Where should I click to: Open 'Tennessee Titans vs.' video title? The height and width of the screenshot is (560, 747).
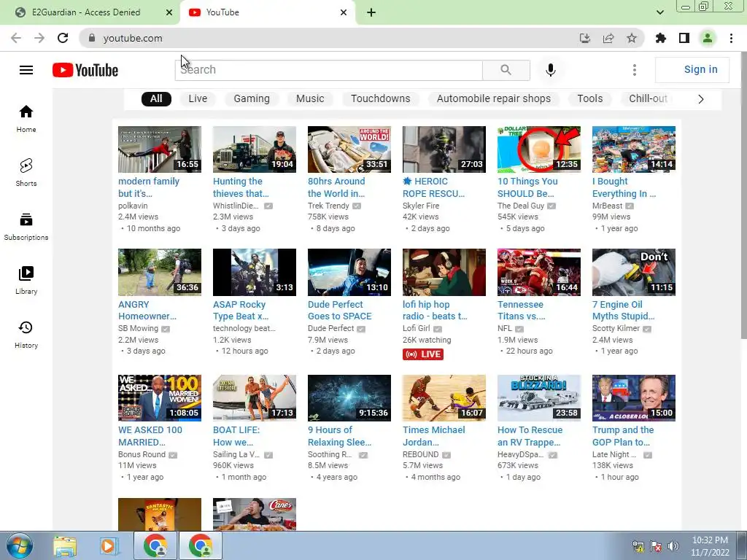[521, 310]
